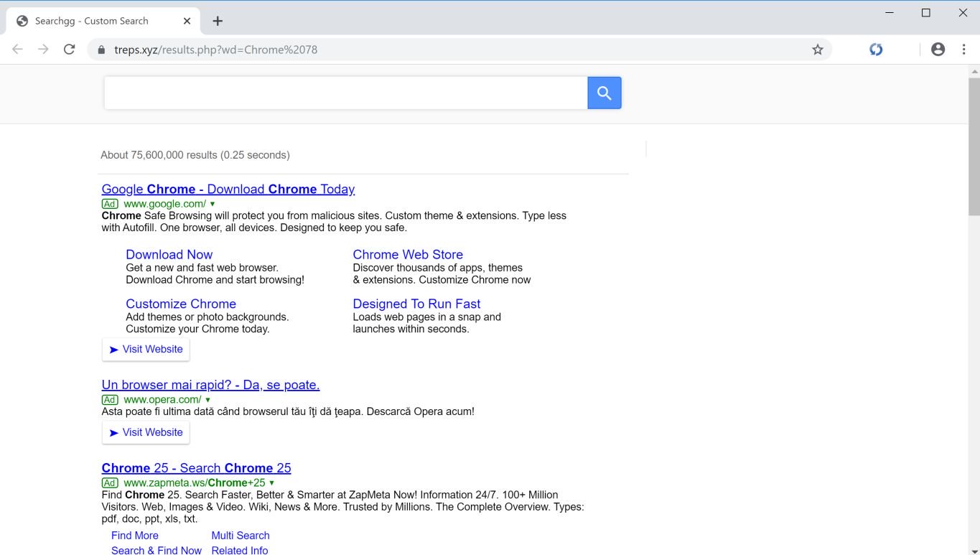Click the vertical page scrollbar thumb
The height and width of the screenshot is (555, 980).
tap(974, 147)
